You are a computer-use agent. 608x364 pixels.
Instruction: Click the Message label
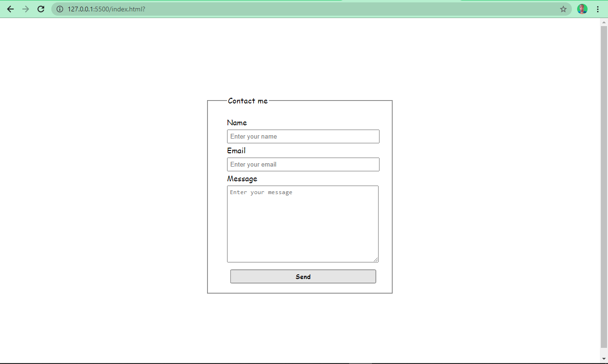(242, 179)
